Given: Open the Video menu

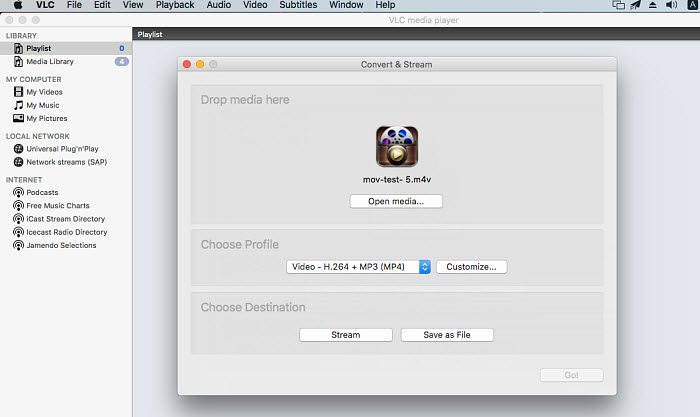Looking at the screenshot, I should click(x=255, y=5).
